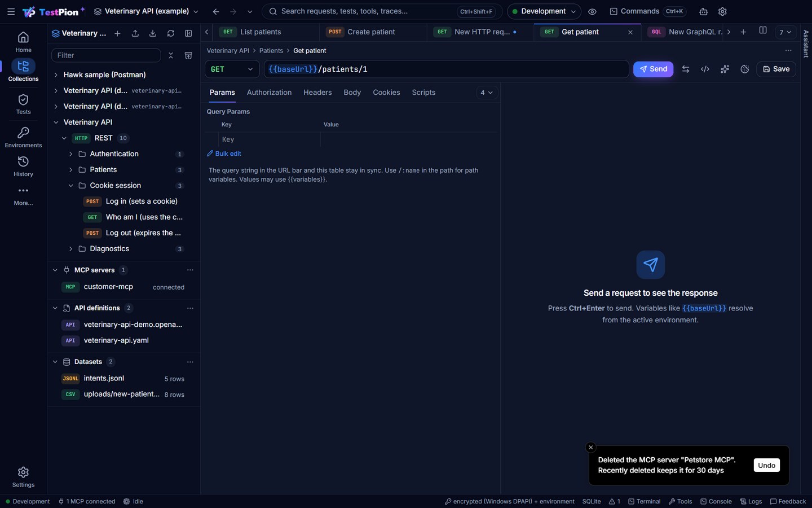Open the Veterinary API (example) workspace dropdown
The image size is (812, 508).
[x=146, y=11]
